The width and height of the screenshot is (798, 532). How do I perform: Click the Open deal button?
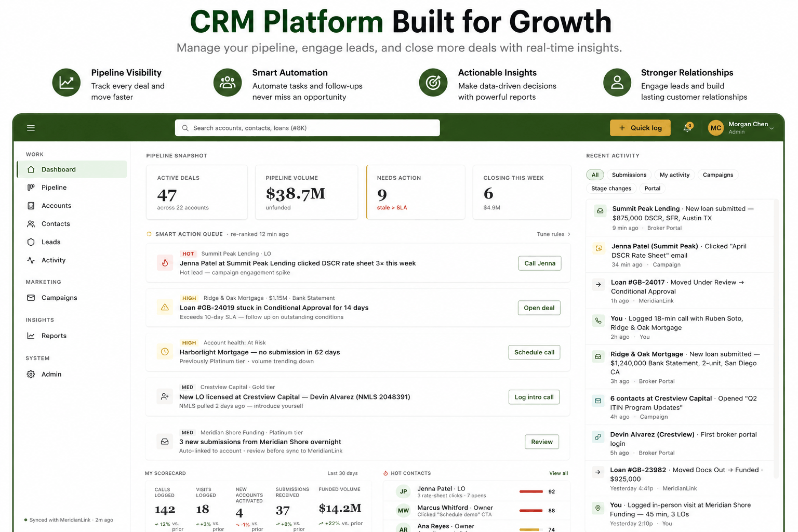(539, 308)
